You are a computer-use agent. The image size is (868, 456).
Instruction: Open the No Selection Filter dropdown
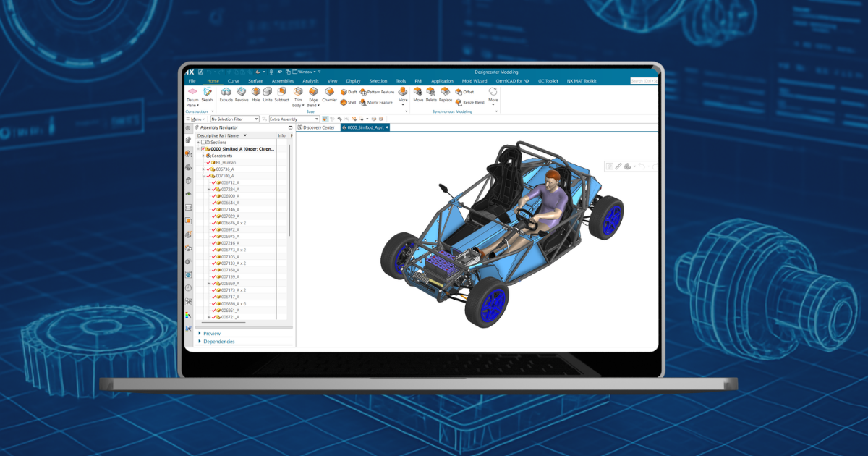click(x=235, y=119)
